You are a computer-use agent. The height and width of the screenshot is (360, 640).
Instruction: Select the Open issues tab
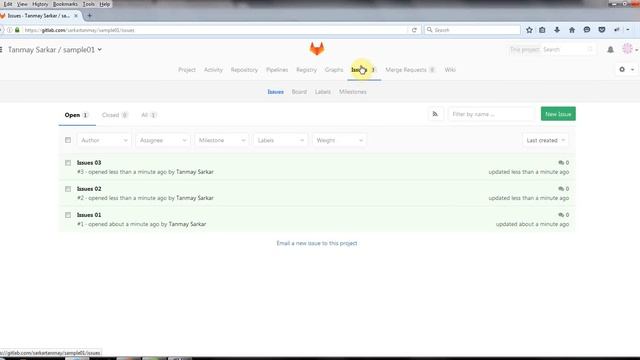(x=76, y=115)
